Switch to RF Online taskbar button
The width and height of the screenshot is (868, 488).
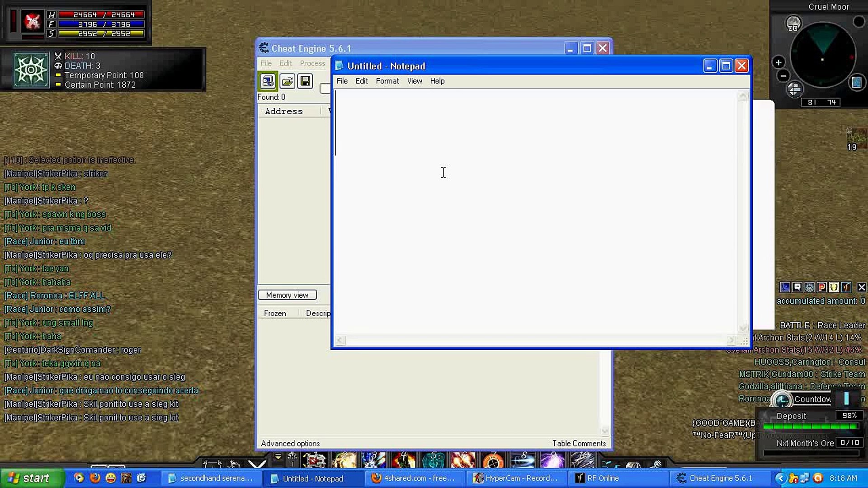603,478
